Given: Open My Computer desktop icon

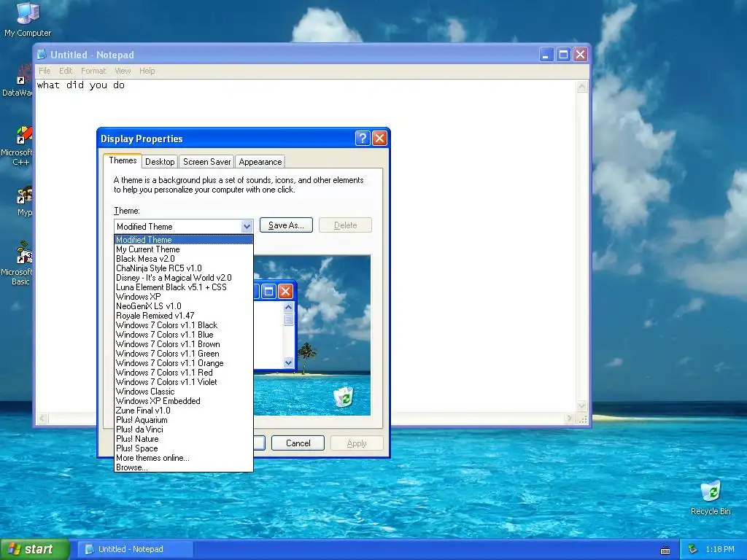Looking at the screenshot, I should point(28,19).
